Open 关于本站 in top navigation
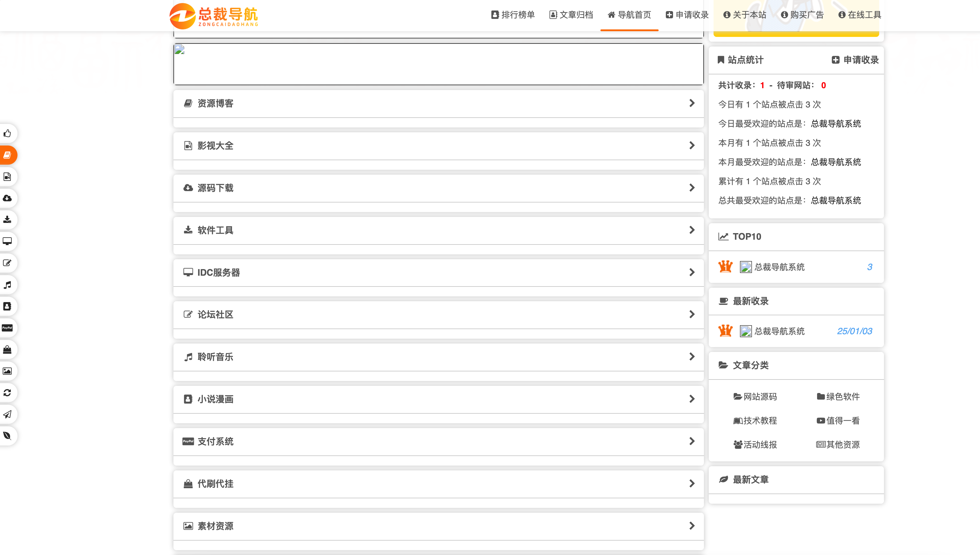The height and width of the screenshot is (555, 980). click(745, 15)
